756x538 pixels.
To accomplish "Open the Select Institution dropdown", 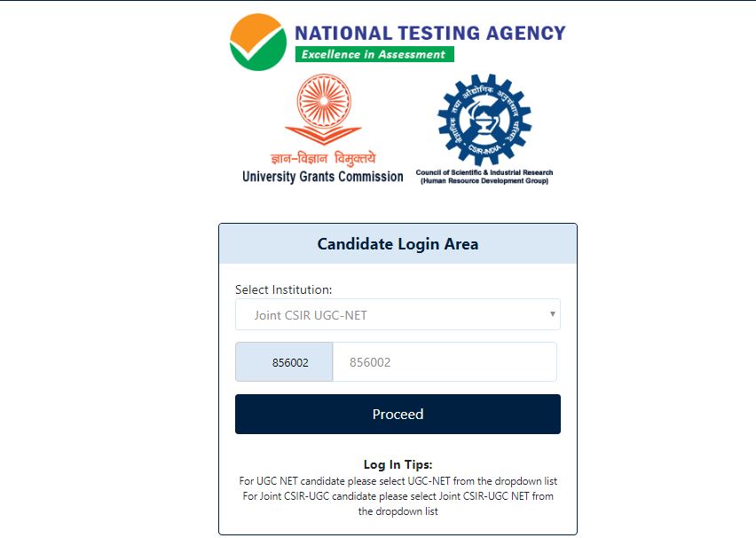I will 398,315.
